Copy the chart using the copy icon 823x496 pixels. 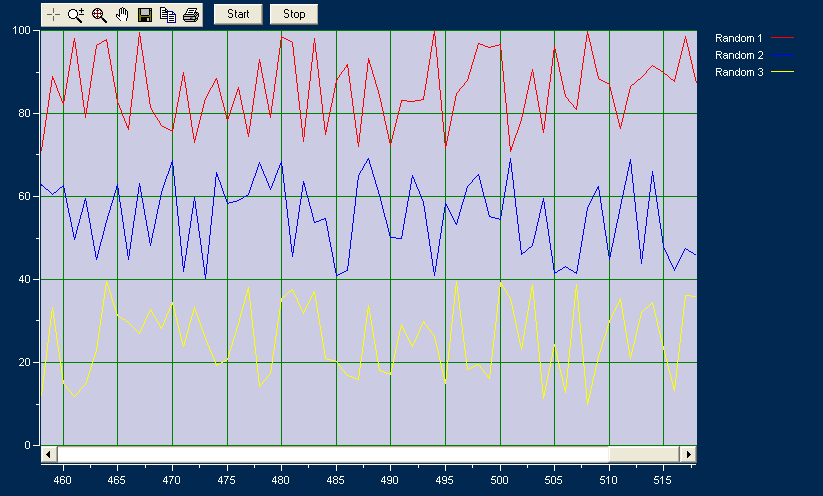coord(168,15)
